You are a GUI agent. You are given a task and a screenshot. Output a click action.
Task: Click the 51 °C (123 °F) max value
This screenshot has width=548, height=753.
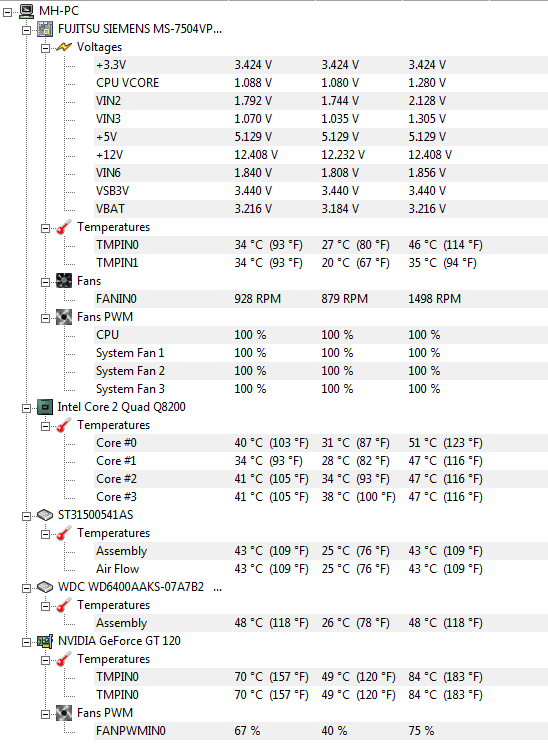tap(445, 443)
